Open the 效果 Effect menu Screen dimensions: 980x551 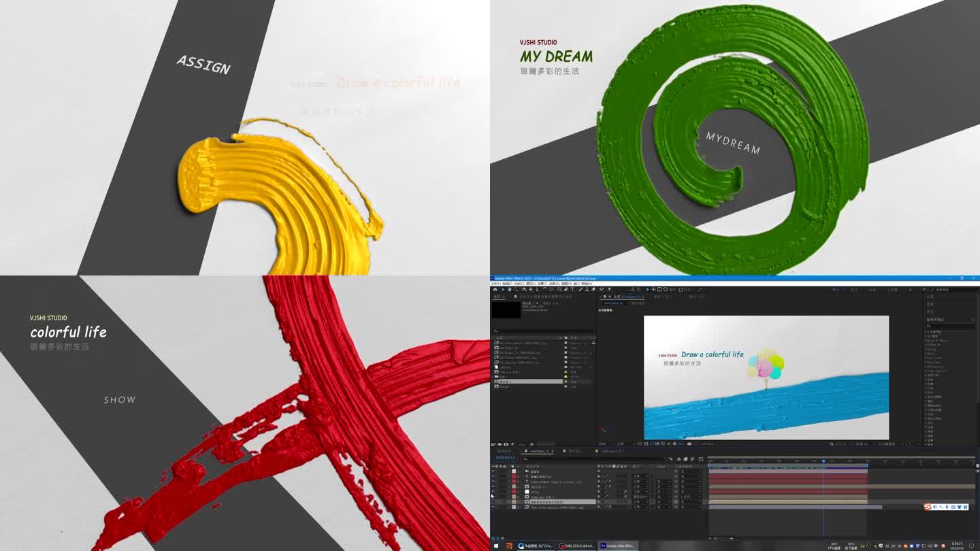[x=542, y=284]
